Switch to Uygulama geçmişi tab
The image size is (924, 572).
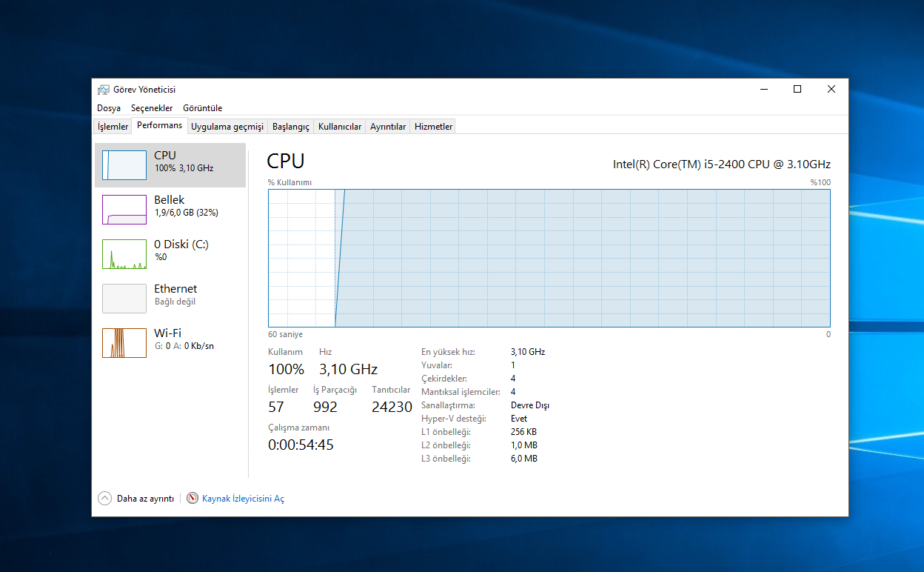[x=227, y=127]
